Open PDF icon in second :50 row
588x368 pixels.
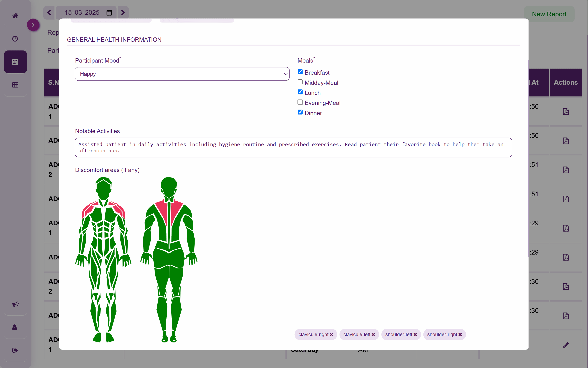566,141
